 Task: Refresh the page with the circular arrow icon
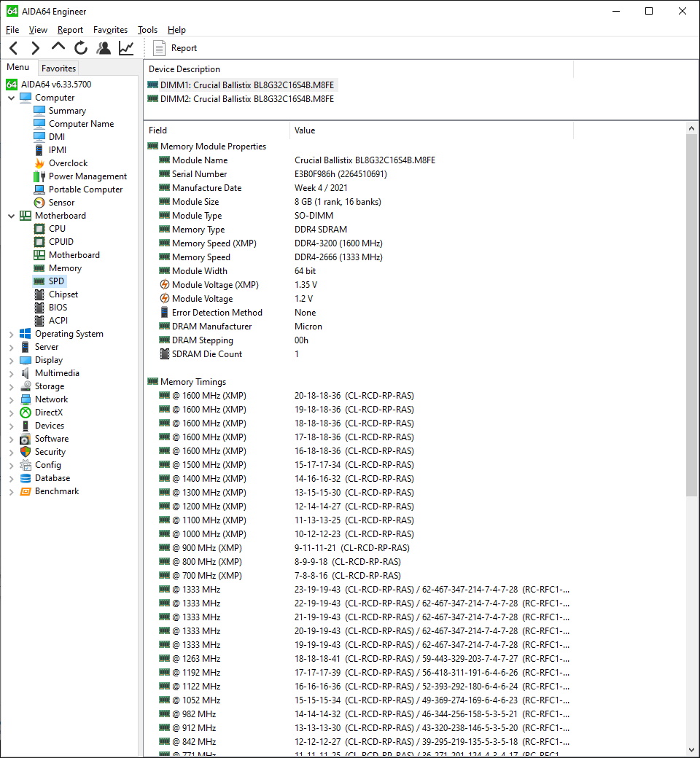coord(81,48)
